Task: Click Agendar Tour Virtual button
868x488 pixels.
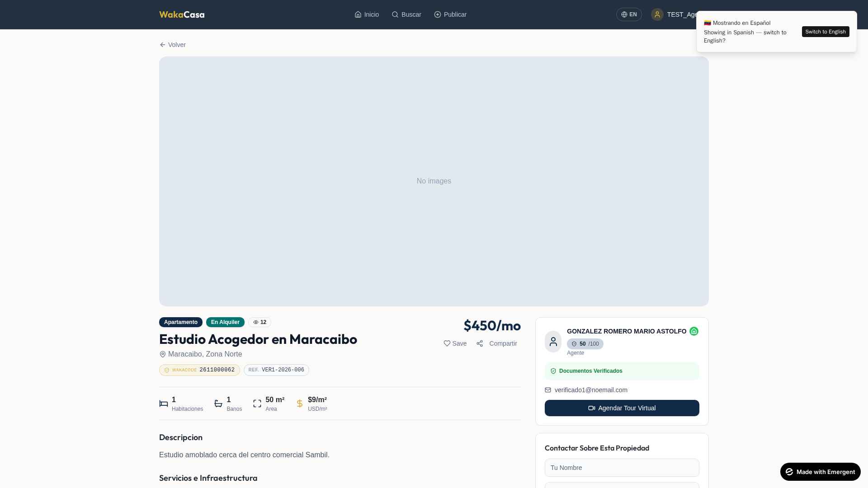Action: tap(622, 408)
